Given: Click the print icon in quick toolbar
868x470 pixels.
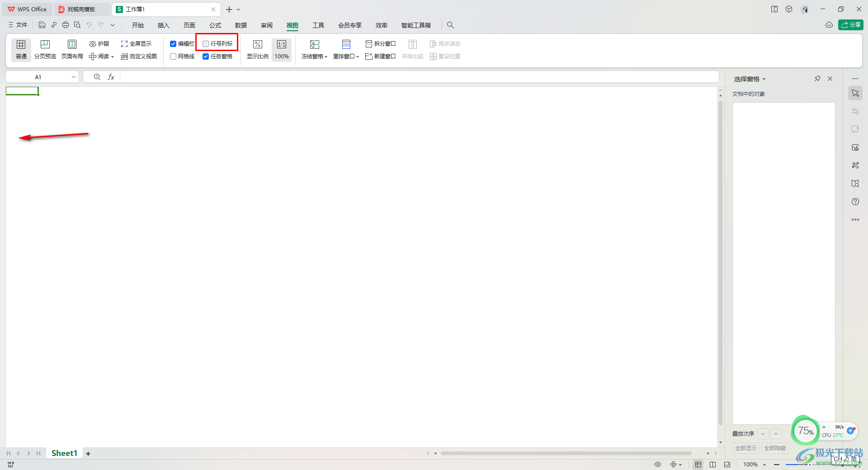Looking at the screenshot, I should click(66, 25).
